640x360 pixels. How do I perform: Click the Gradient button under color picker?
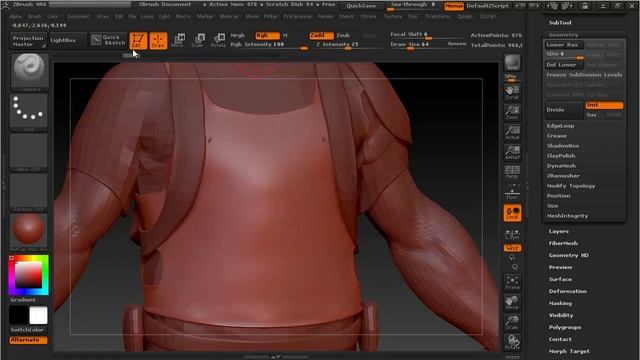[28, 300]
